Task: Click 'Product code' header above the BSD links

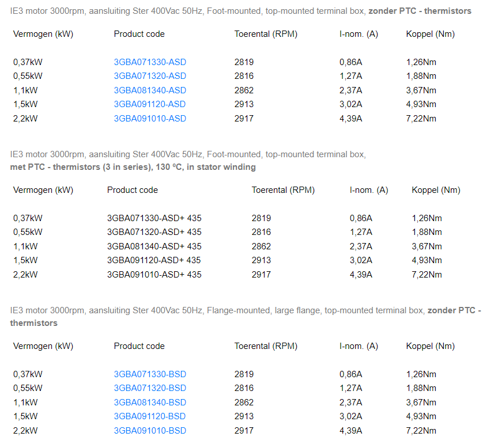Action: click(x=139, y=346)
